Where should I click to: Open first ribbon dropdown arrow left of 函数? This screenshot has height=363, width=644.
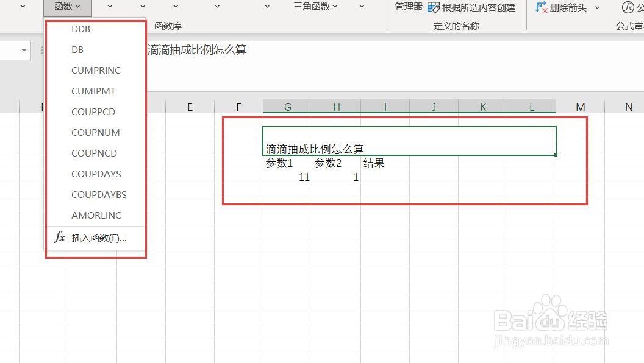(x=23, y=7)
